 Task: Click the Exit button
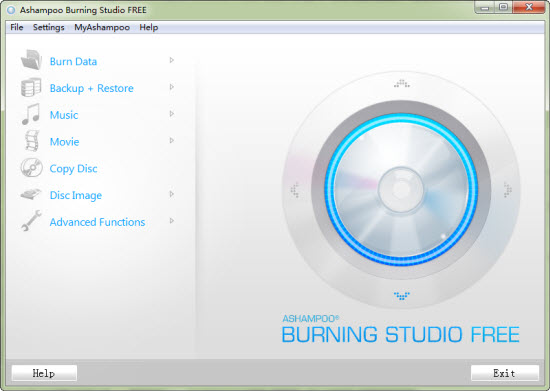(504, 373)
